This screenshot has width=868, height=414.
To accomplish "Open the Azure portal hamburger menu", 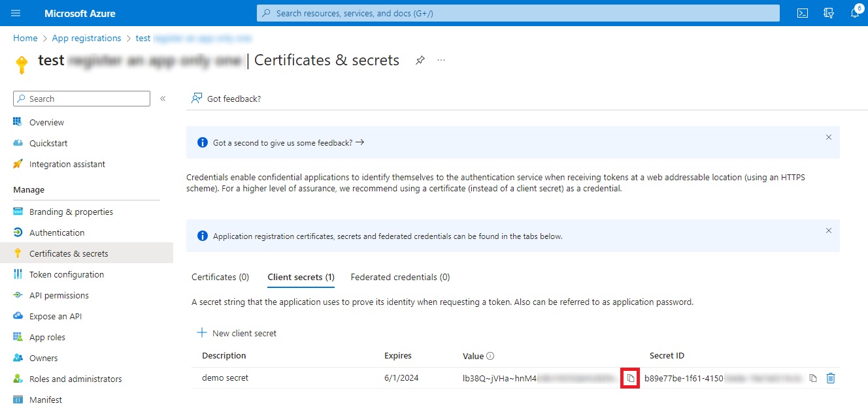I will 16,13.
